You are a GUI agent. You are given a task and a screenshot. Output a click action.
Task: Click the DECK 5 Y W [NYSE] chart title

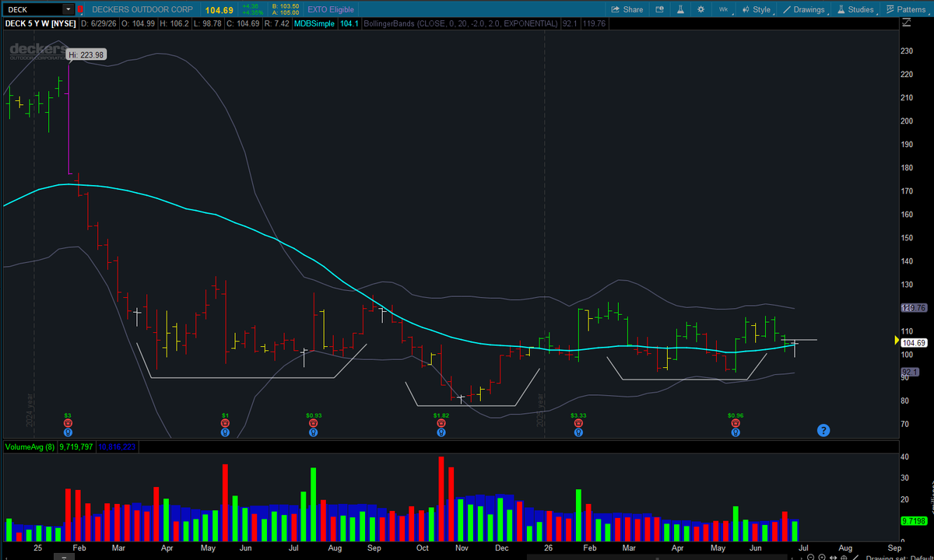point(40,23)
